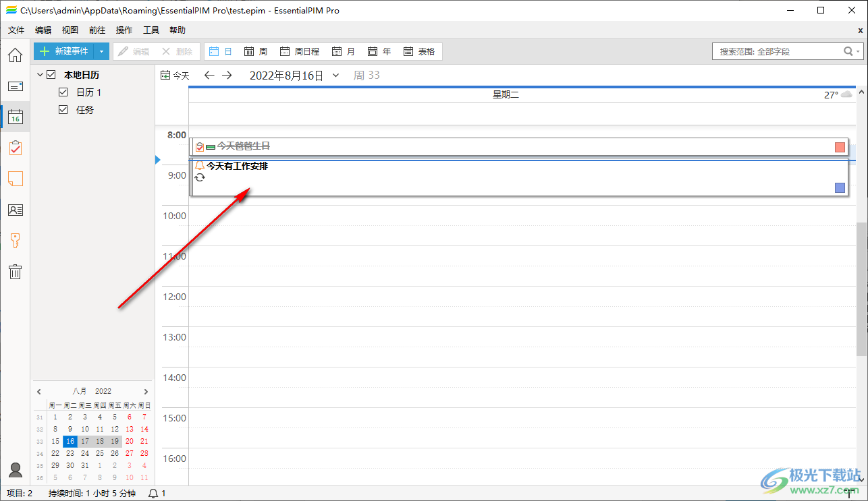Open the 新建事件 dropdown arrow
This screenshot has width=868, height=501.
coord(101,51)
